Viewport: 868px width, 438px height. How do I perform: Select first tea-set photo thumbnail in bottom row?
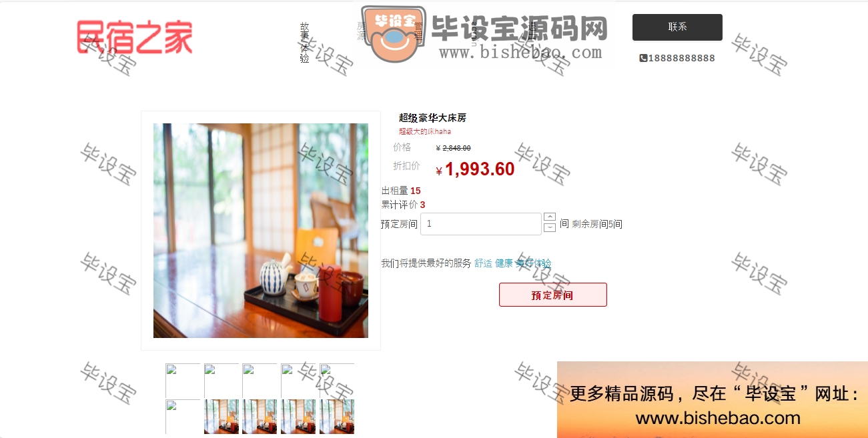[x=222, y=417]
